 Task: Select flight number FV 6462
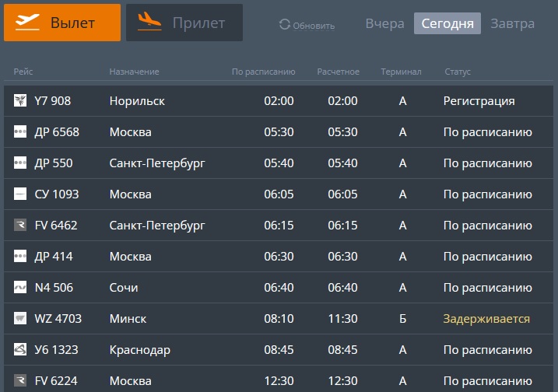click(56, 226)
